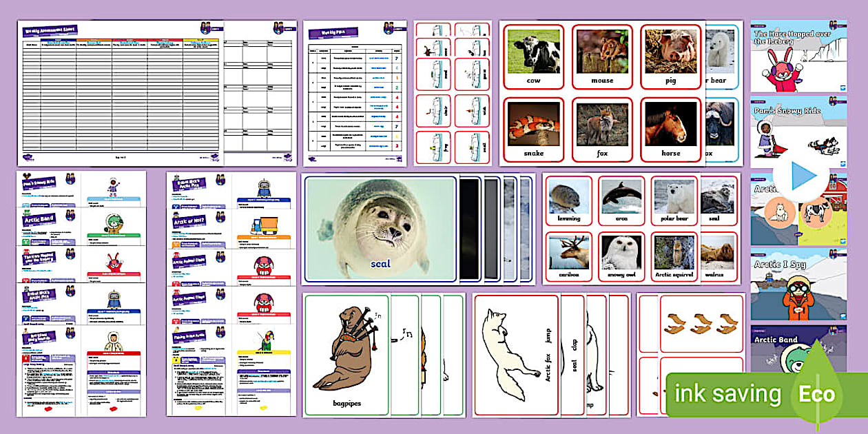Select the rabbit icon on Arctic Animal Claps
The width and height of the screenshot is (868, 434).
(x=262, y=266)
